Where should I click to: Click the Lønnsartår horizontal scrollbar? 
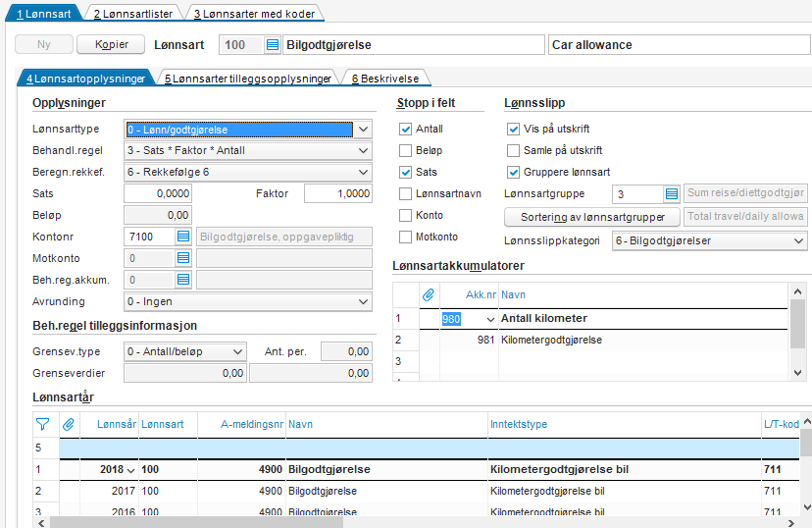[x=392, y=521]
